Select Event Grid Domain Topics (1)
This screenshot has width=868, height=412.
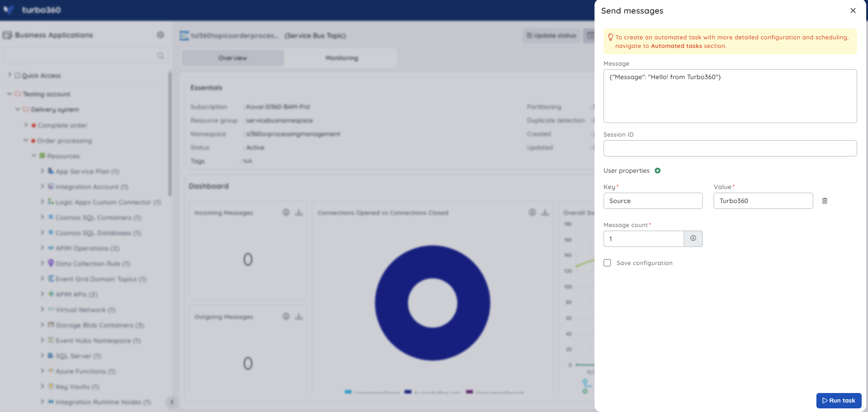101,279
